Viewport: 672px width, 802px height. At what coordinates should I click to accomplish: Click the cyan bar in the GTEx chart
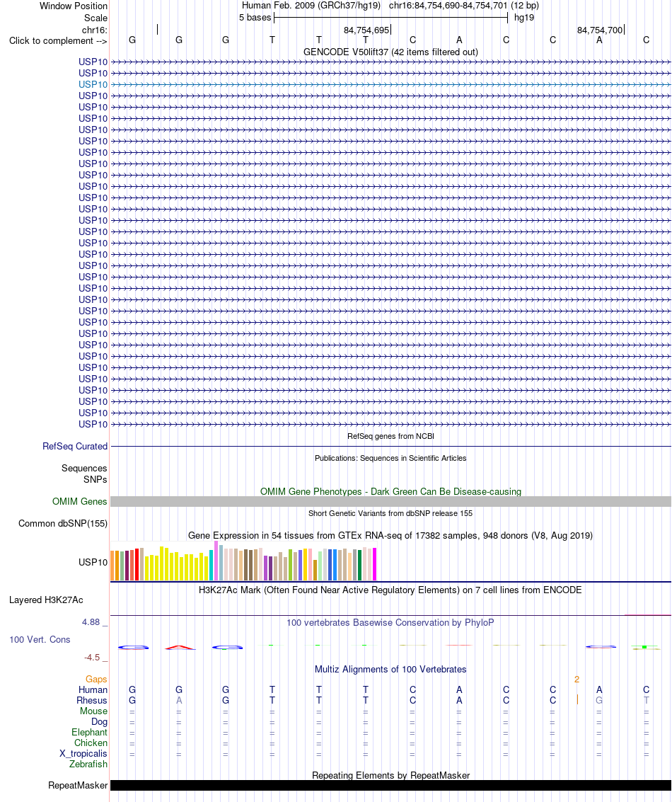point(211,565)
